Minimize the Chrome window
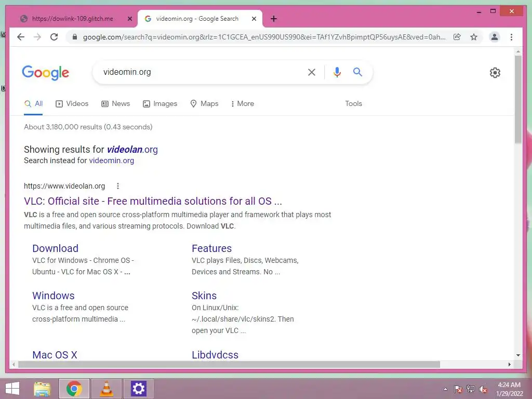The image size is (532, 399). (478, 11)
